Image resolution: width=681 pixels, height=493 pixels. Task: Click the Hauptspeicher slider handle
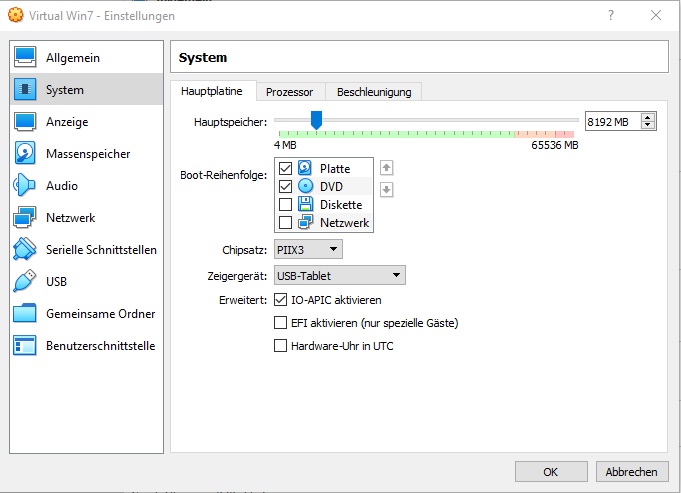pos(317,120)
